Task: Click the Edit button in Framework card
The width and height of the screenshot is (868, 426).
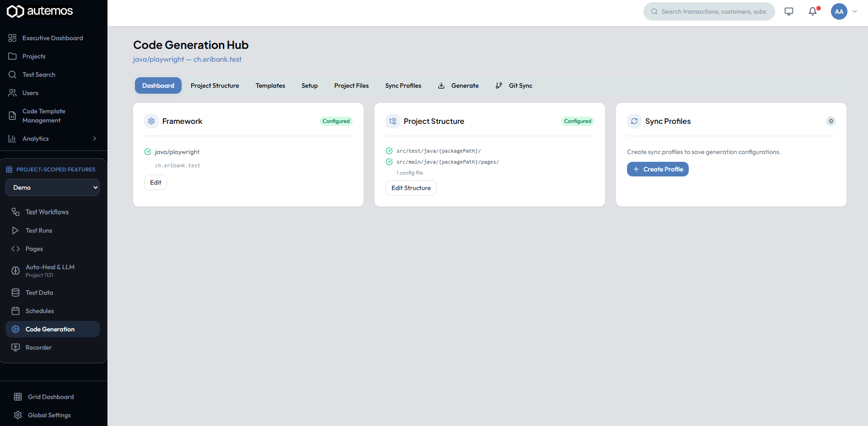Action: pos(155,182)
